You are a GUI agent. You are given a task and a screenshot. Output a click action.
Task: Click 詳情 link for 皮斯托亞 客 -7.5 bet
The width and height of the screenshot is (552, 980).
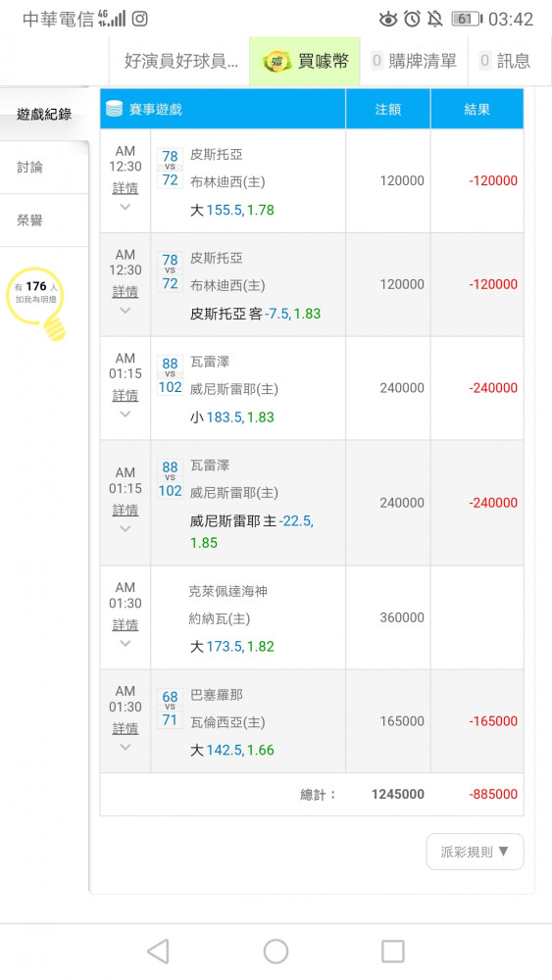125,291
